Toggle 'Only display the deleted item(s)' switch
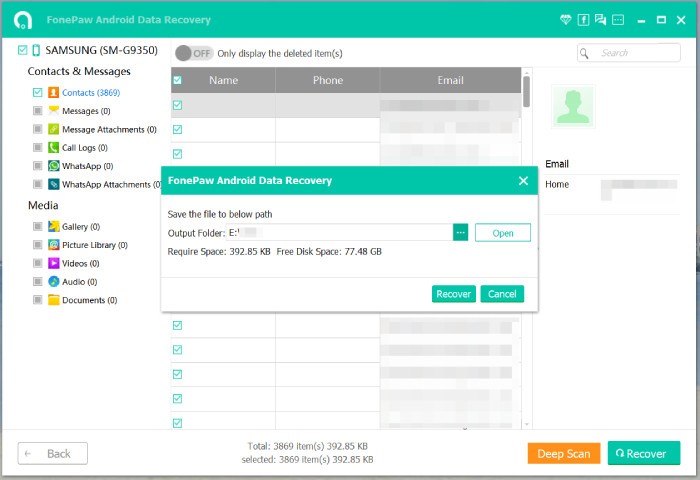Image resolution: width=700 pixels, height=480 pixels. (194, 53)
